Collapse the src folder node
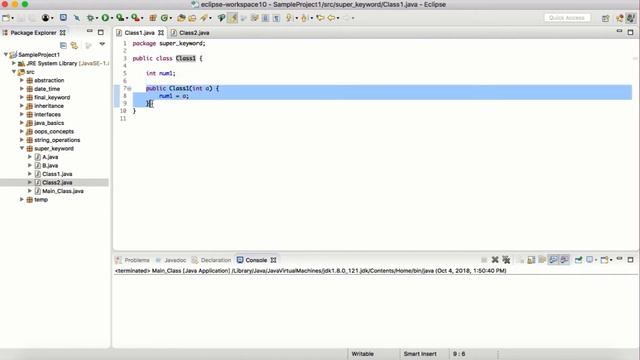This screenshot has width=640, height=360. [x=13, y=71]
